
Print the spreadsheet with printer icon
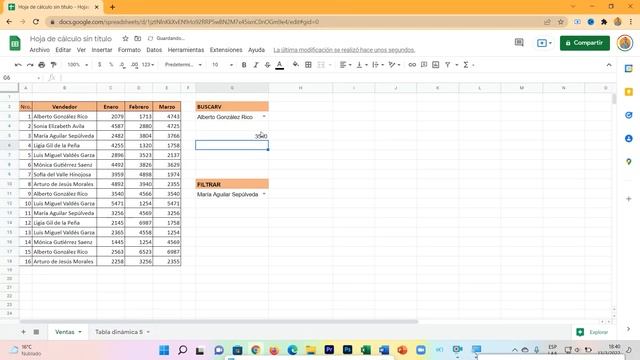point(42,65)
